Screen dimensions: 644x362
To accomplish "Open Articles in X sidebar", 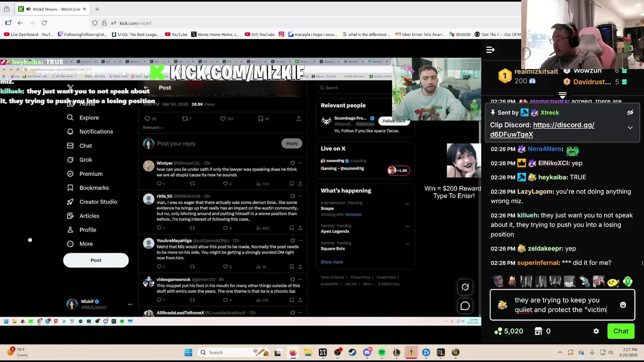I will 84,216.
